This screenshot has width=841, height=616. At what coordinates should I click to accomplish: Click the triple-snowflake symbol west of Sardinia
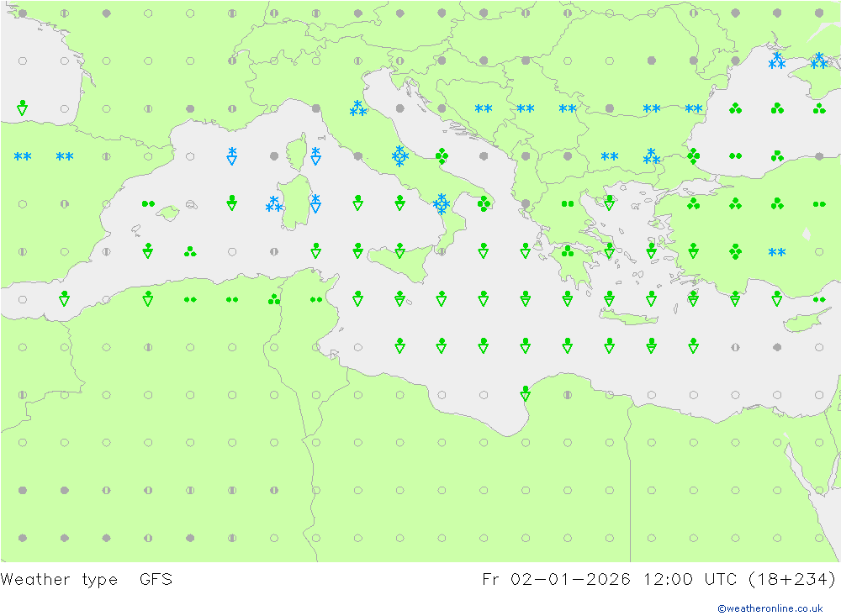point(273,204)
